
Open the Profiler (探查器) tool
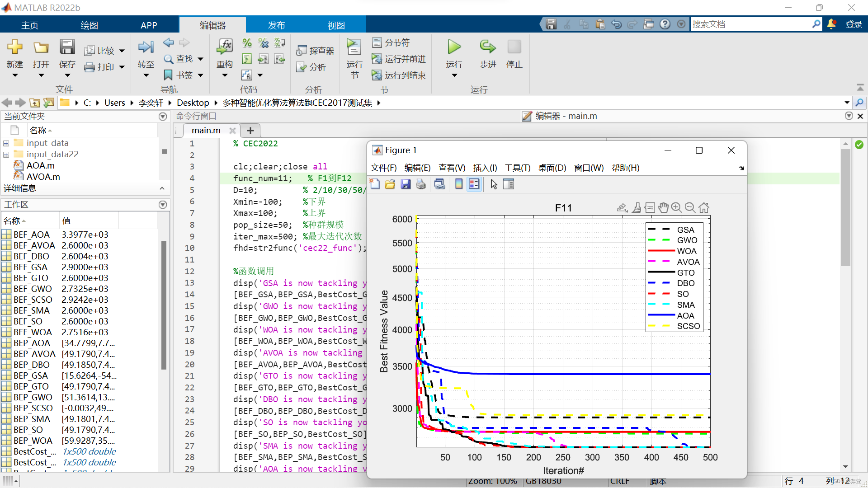315,51
